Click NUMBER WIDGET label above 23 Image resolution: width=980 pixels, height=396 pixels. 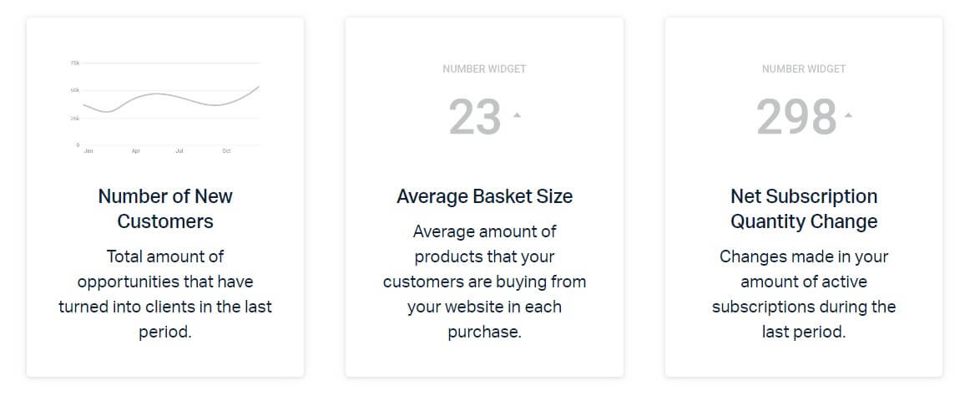(484, 69)
